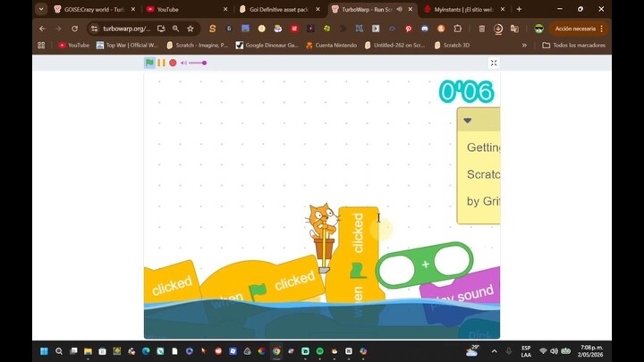Mute the TurboWarp tab via its speaker icon
The width and height of the screenshot is (644, 362).
399,9
